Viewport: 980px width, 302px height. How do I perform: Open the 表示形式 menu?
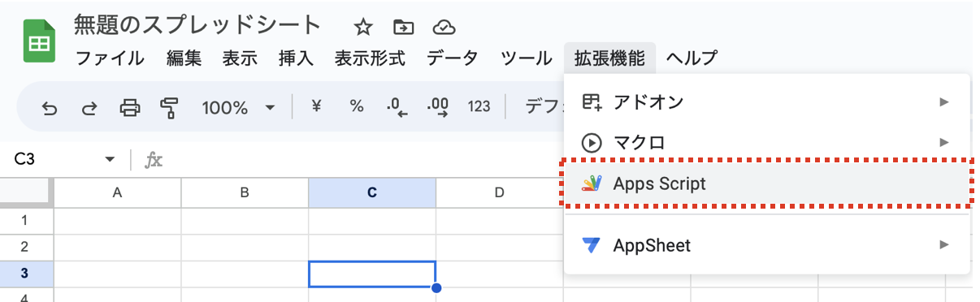click(x=370, y=58)
